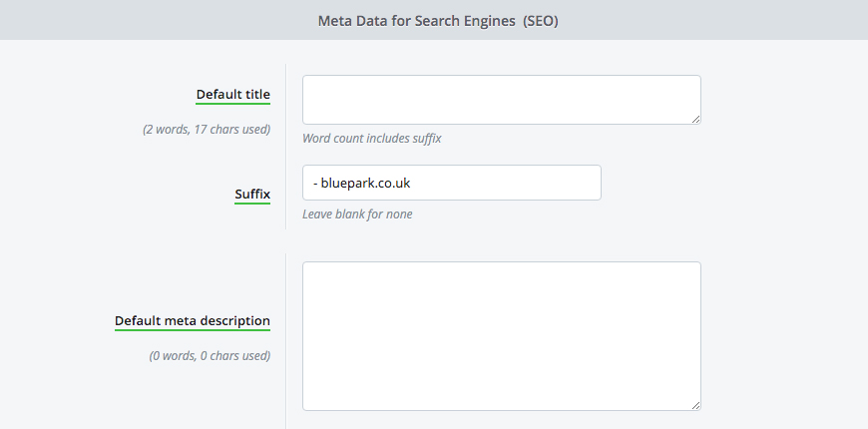Focus the Suffix input field
The width and height of the screenshot is (868, 429).
tap(452, 183)
